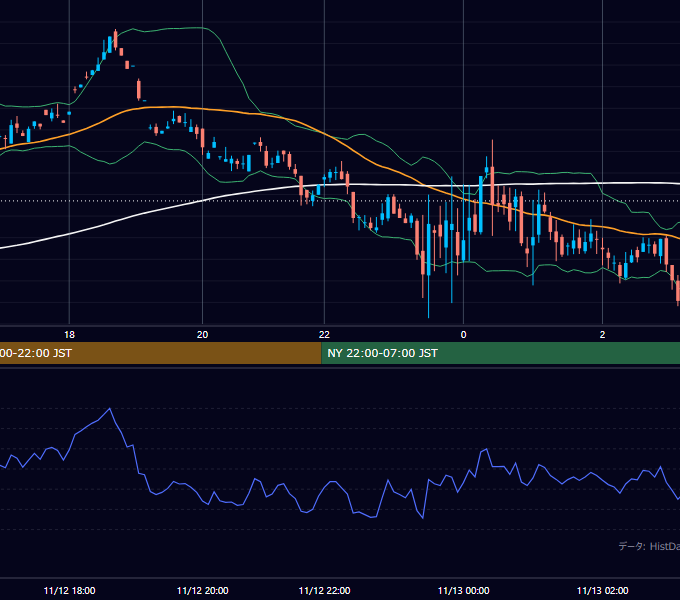Click the 11/13 00:00 date label
Viewport: 680px width, 600px height.
pyautogui.click(x=464, y=590)
